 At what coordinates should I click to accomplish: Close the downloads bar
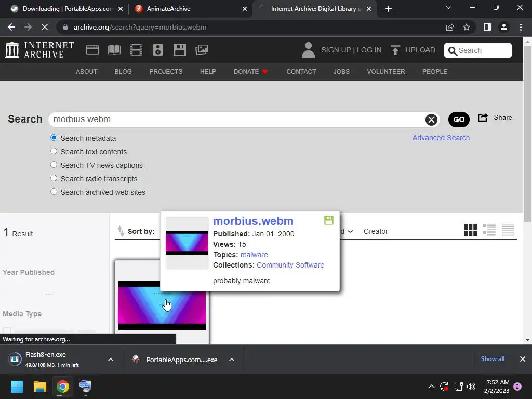(523, 359)
